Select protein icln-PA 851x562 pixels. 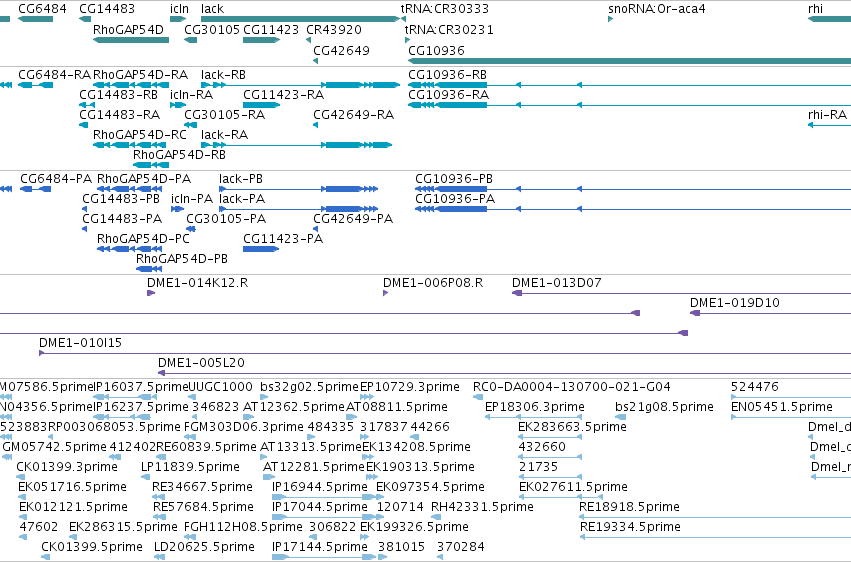192,199
